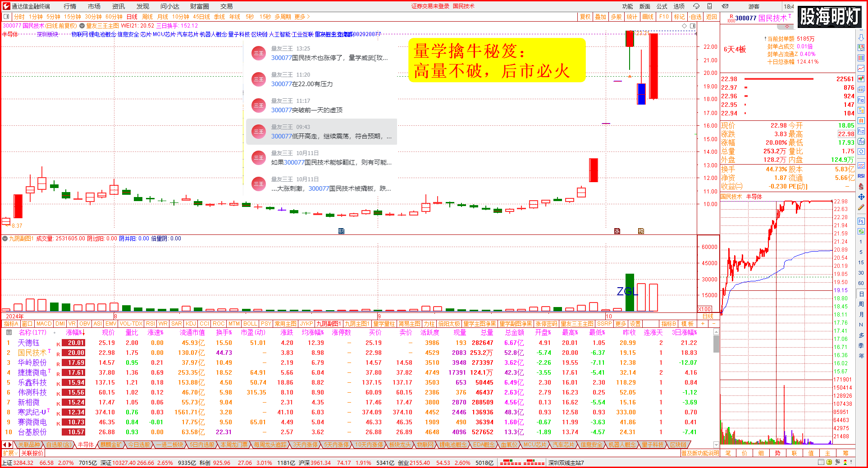868x468 pixels.
Task: Select the 分时 intraday period
Action: 19,17
